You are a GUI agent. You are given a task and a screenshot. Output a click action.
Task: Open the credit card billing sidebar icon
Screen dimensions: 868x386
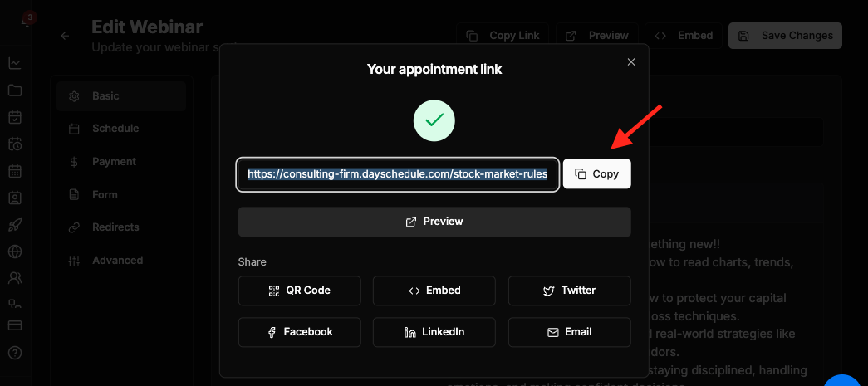pos(15,325)
